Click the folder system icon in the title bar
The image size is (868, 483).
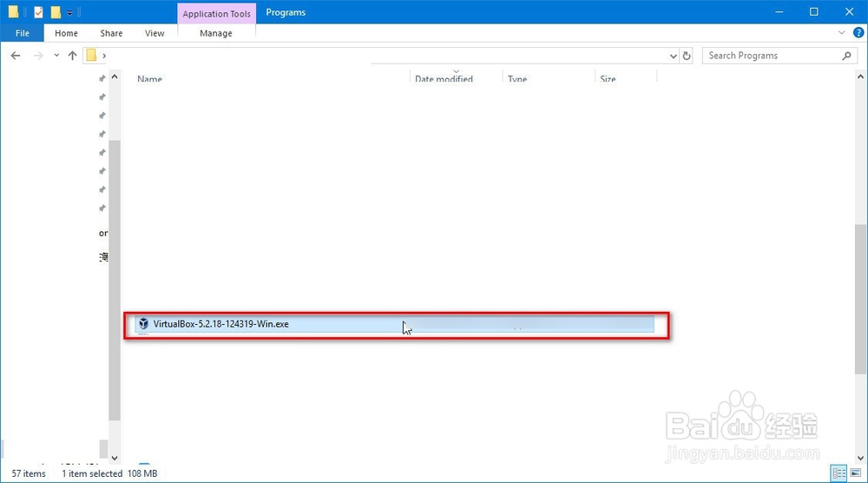click(13, 11)
